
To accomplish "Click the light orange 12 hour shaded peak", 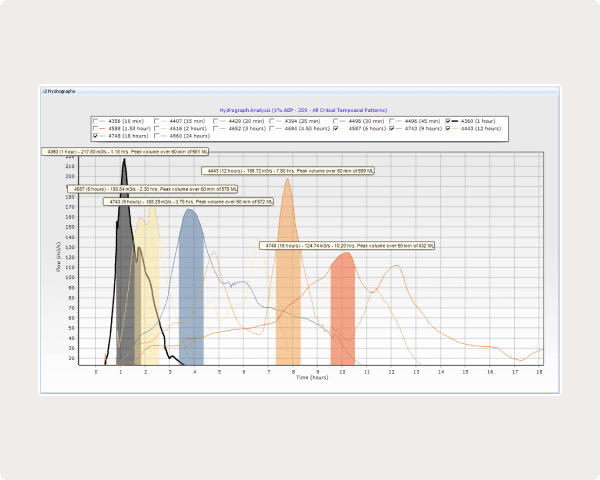I will [x=288, y=290].
